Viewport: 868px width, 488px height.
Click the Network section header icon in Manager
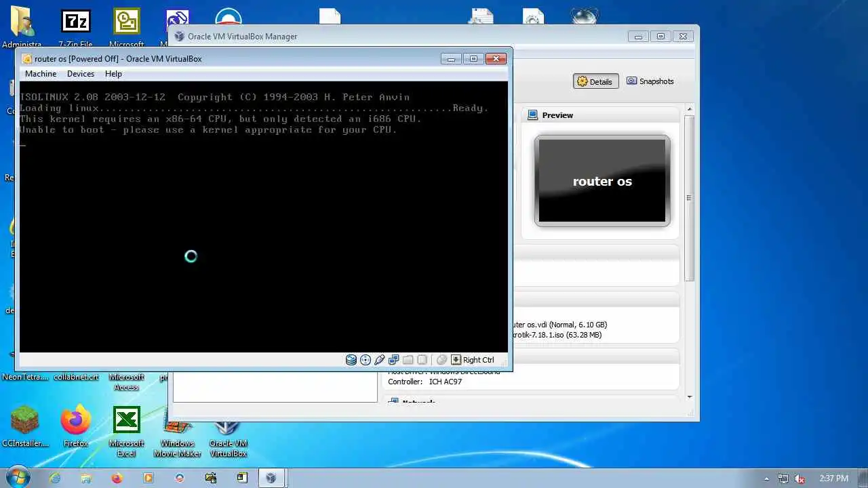point(393,403)
